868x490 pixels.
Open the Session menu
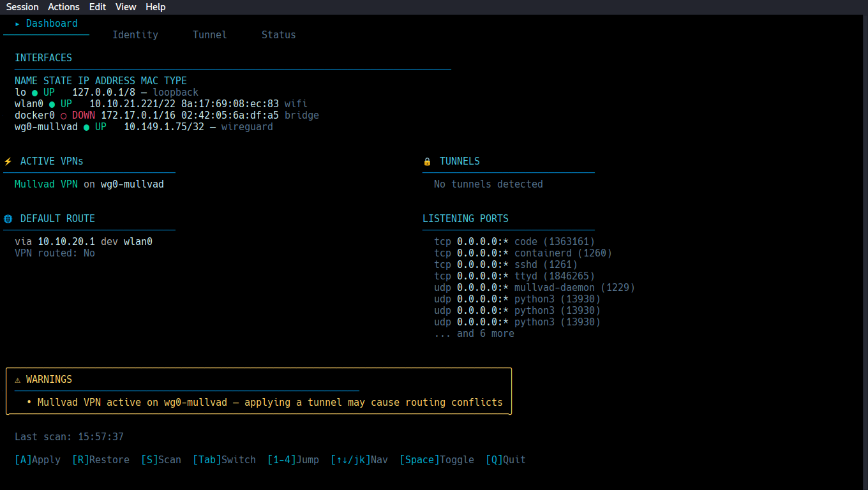[22, 7]
